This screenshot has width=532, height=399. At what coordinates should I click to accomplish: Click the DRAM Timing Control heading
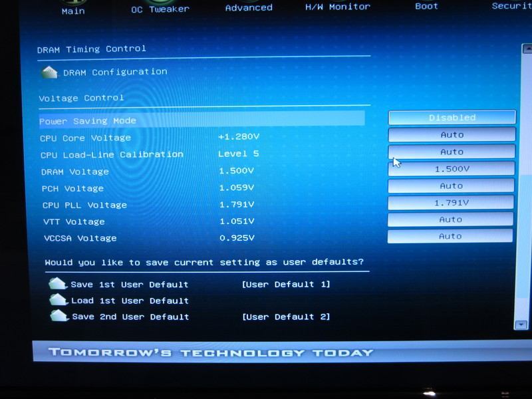[x=92, y=49]
